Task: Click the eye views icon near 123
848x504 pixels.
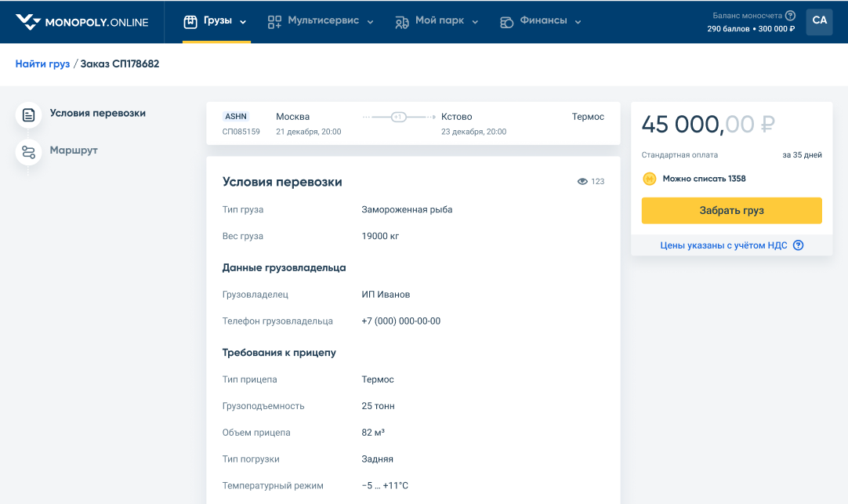Action: point(582,182)
